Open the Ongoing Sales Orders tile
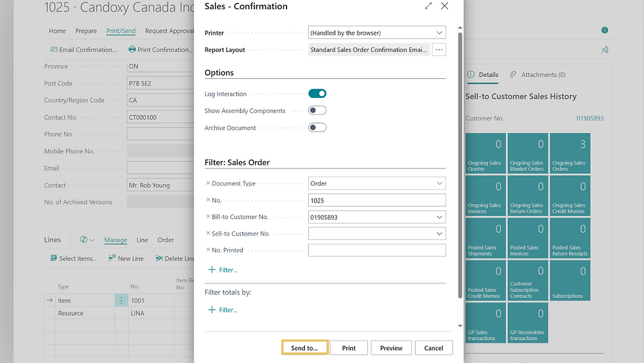The width and height of the screenshot is (644, 363). tap(570, 153)
